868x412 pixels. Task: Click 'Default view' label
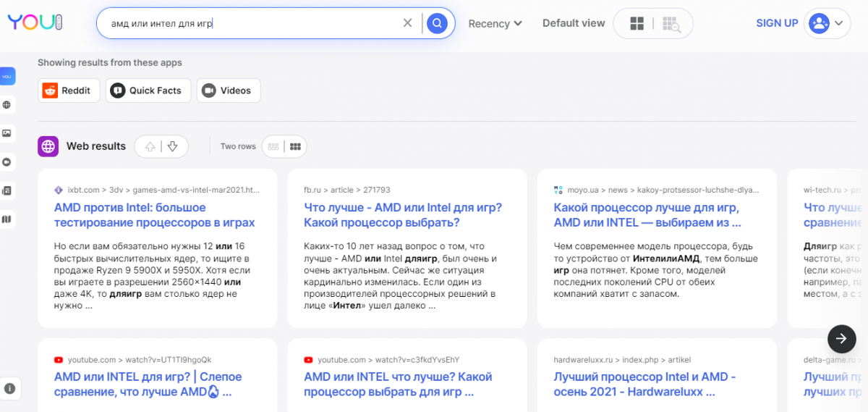point(574,23)
